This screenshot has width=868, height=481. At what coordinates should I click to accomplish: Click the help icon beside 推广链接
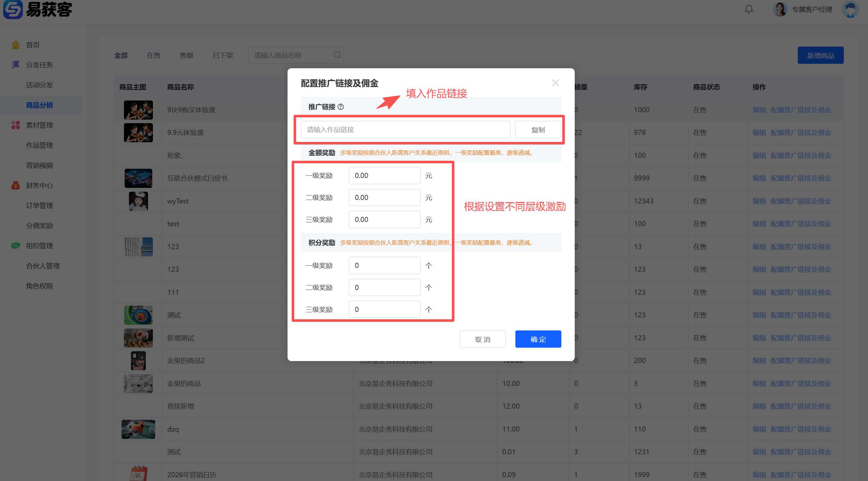click(341, 107)
